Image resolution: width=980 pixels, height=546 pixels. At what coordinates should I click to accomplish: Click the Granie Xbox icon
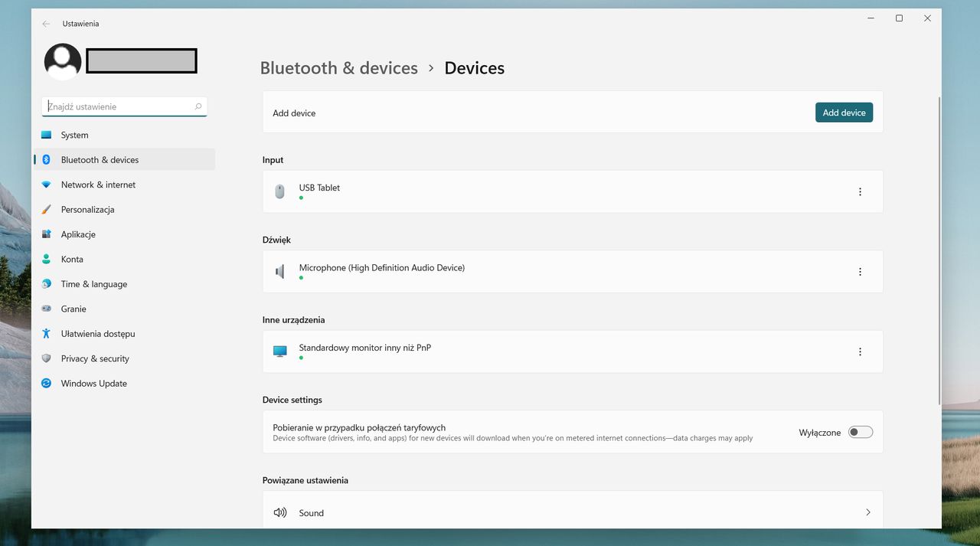47,309
